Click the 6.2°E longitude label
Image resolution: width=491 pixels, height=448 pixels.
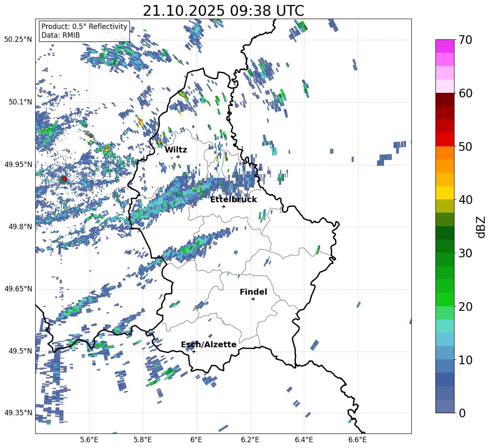[250, 440]
